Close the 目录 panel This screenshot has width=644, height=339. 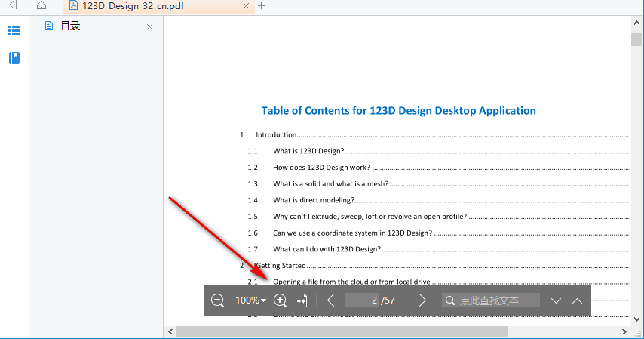(x=149, y=26)
